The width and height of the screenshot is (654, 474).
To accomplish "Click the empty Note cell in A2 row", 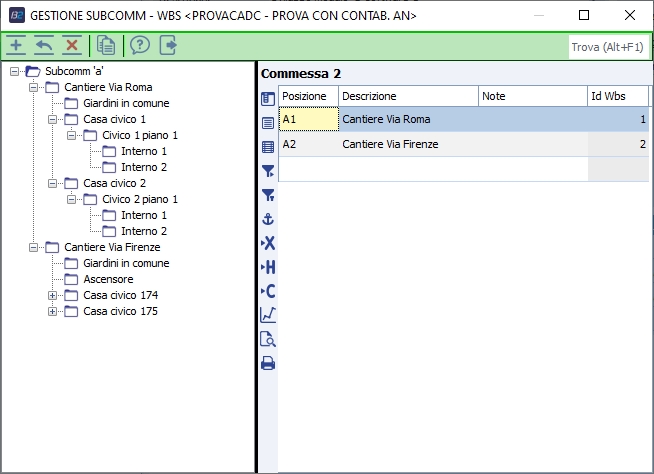I will [533, 144].
